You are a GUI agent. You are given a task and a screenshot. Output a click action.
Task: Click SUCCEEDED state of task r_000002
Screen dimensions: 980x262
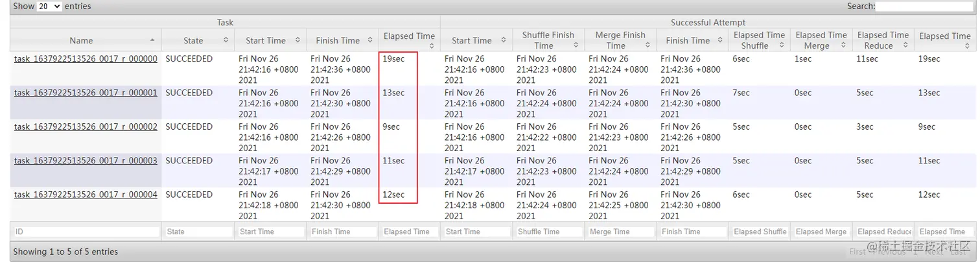pyautogui.click(x=189, y=126)
